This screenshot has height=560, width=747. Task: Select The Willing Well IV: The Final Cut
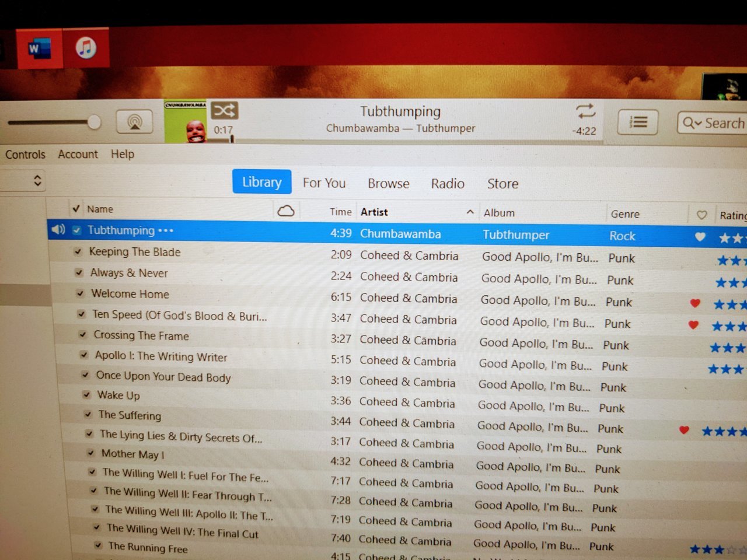tap(182, 530)
